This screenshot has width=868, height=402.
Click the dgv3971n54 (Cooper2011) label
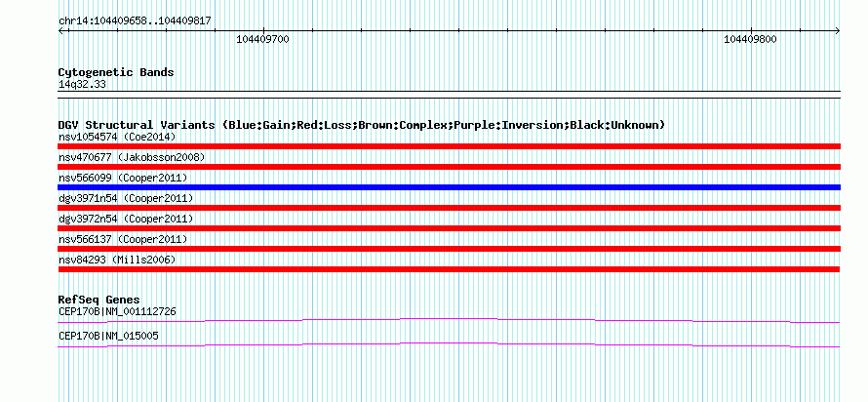126,198
